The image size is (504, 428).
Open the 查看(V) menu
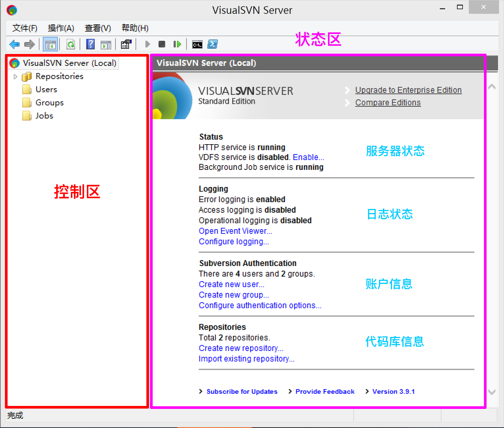click(x=98, y=28)
